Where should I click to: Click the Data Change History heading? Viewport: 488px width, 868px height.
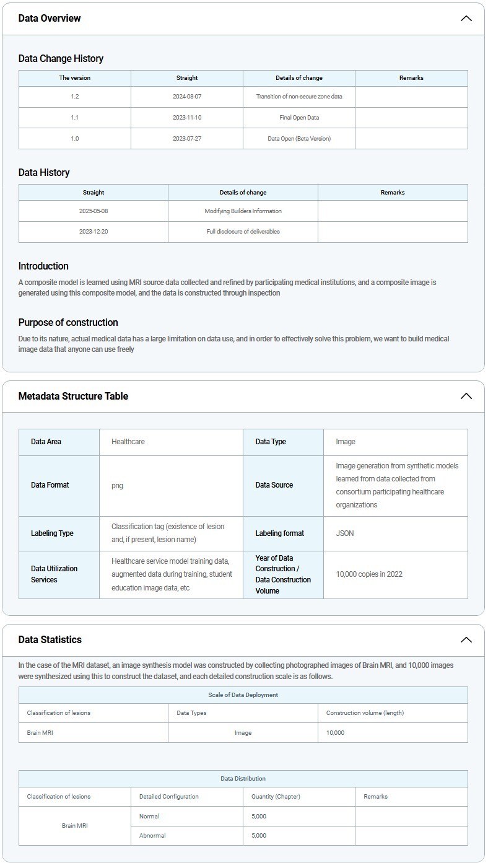tap(61, 59)
